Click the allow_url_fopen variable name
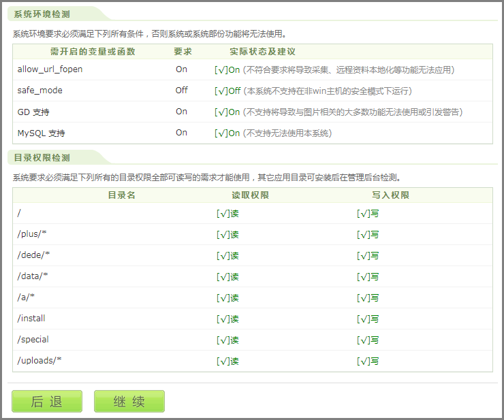504x420 pixels. click(50, 69)
